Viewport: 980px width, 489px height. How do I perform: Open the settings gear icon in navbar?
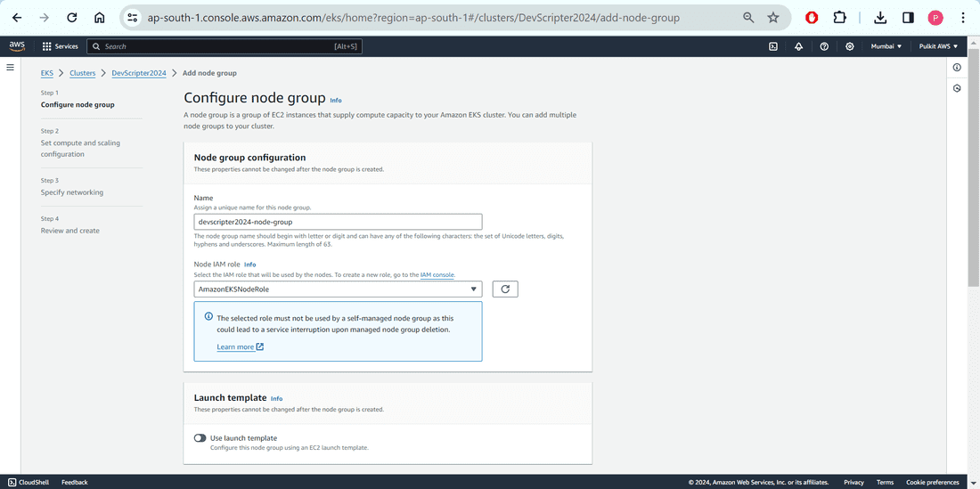850,46
